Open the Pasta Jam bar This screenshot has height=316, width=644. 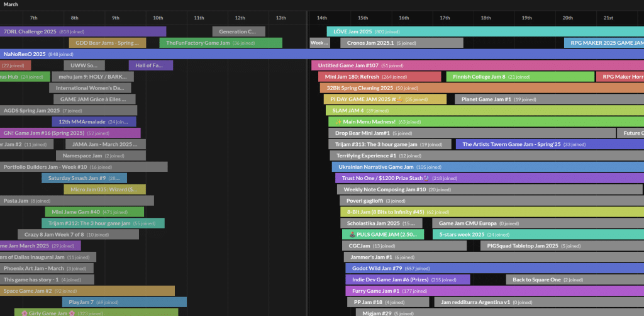pyautogui.click(x=77, y=201)
